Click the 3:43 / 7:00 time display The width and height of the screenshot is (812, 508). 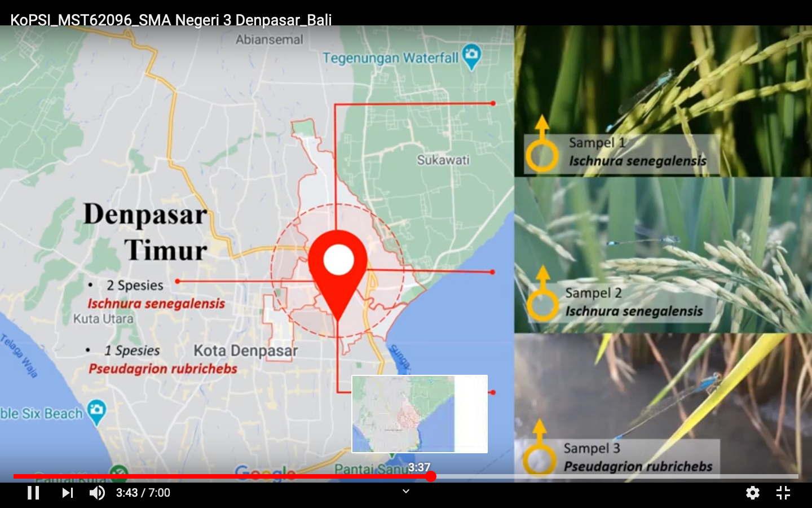143,493
